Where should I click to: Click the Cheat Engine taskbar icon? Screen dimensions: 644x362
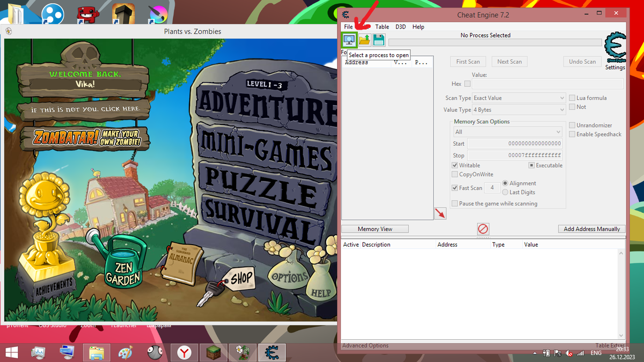(x=272, y=352)
